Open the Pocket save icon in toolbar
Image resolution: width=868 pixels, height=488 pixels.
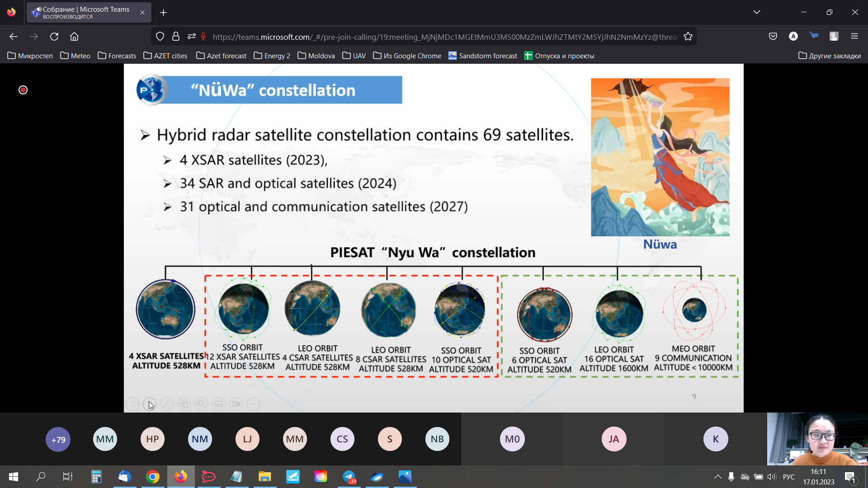[x=773, y=37]
